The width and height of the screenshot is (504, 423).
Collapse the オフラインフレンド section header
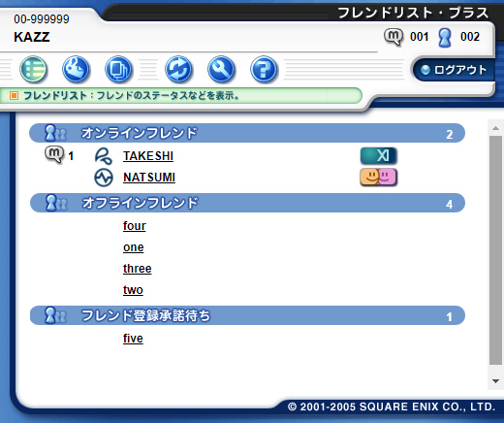point(247,203)
